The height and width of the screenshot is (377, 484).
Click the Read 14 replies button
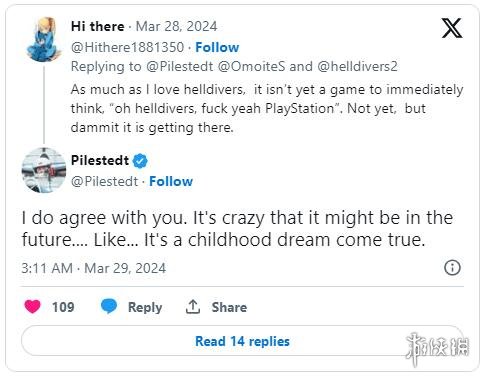tap(242, 341)
